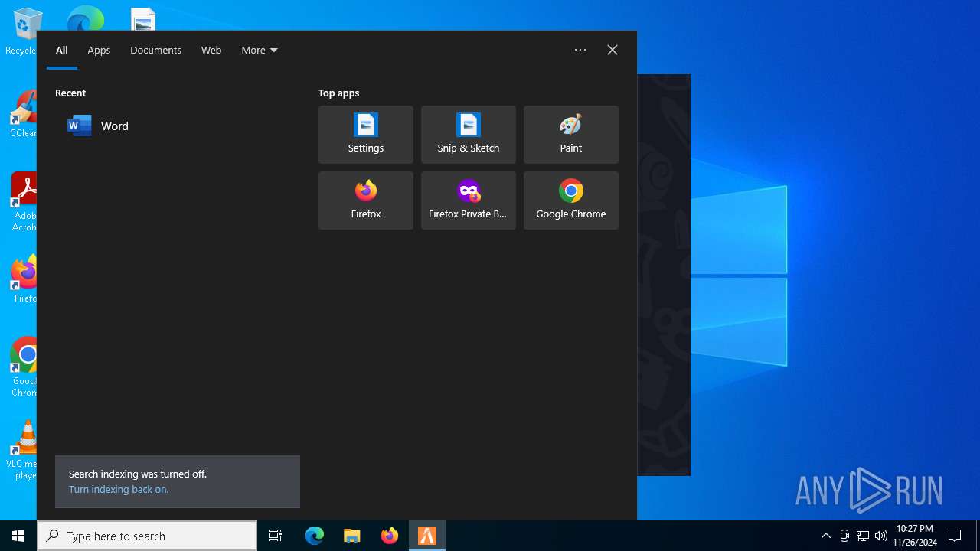Show hidden system tray icons
The image size is (980, 551).
pos(826,536)
